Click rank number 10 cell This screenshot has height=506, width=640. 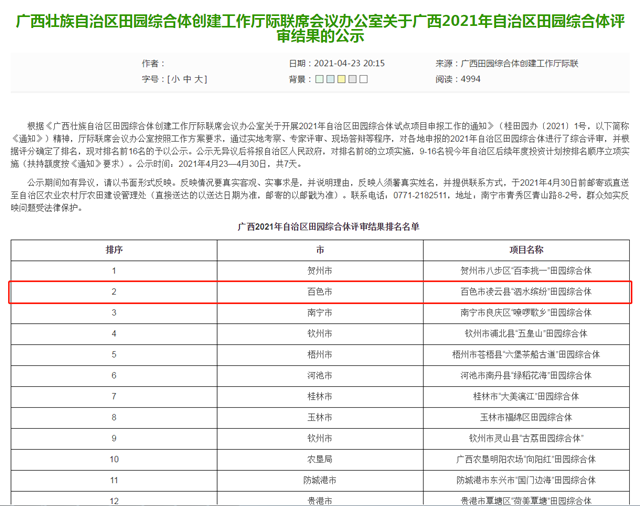(114, 459)
